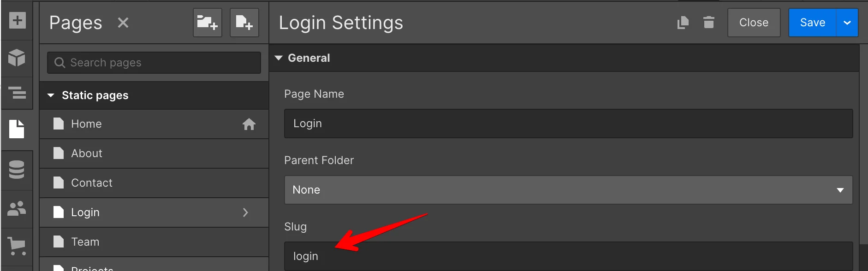Save the Login page settings
Image resolution: width=868 pixels, height=271 pixels.
(812, 22)
